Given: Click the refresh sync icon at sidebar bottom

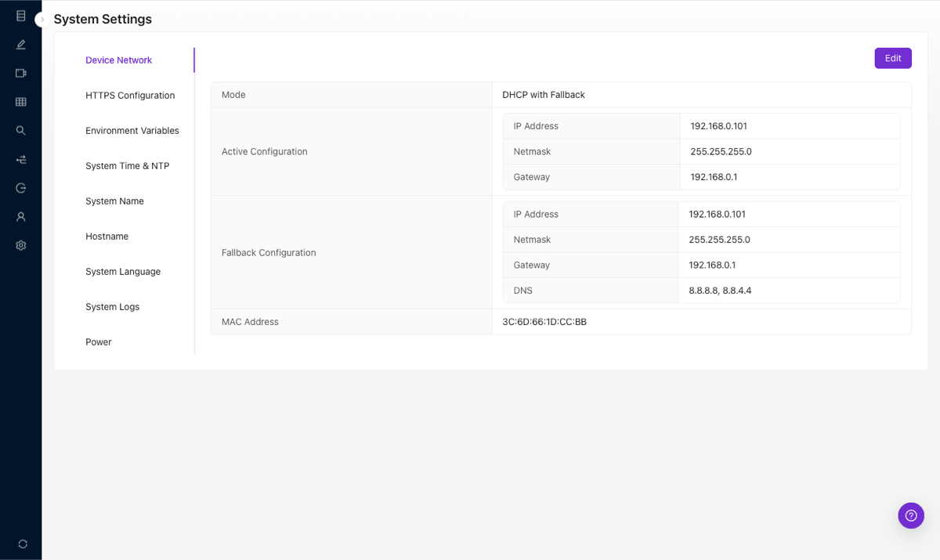Looking at the screenshot, I should 23,544.
